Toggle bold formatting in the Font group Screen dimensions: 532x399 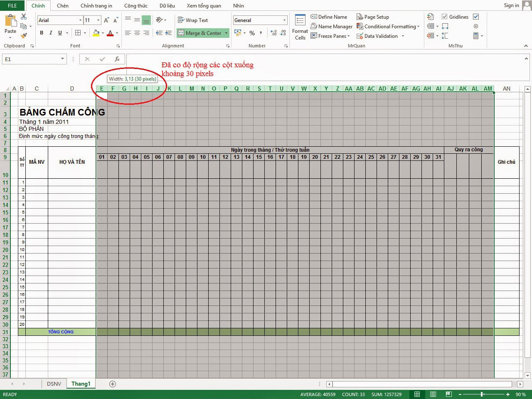click(x=41, y=32)
